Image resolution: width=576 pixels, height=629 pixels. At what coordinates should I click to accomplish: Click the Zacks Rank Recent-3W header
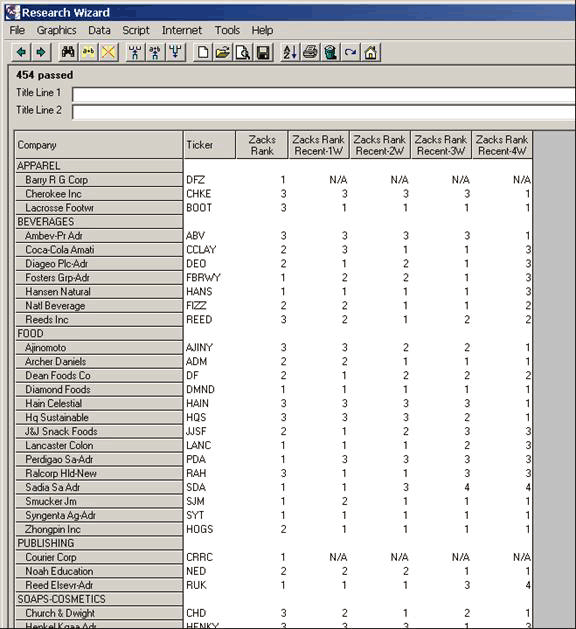coord(441,145)
